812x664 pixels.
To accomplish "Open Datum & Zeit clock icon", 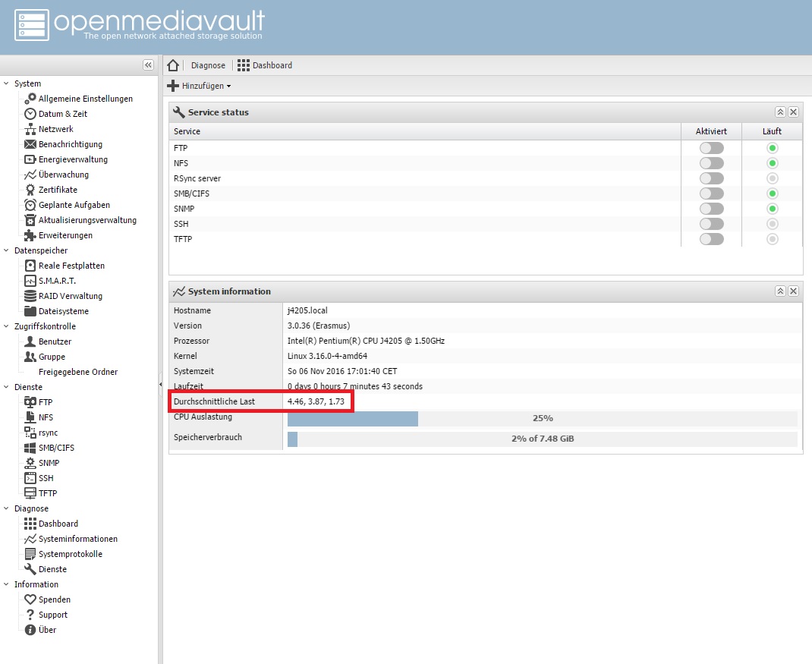I will click(30, 113).
